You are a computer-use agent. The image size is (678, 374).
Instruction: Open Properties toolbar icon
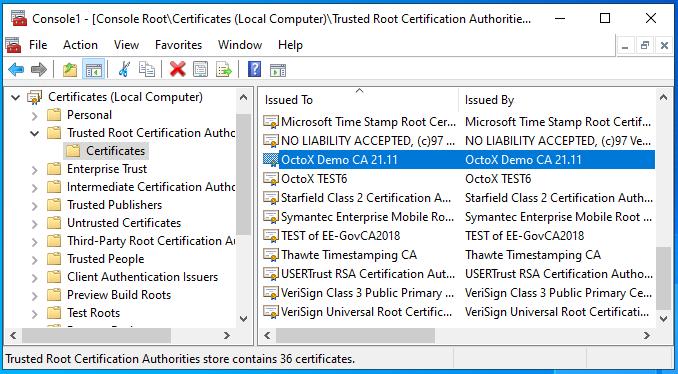click(200, 70)
